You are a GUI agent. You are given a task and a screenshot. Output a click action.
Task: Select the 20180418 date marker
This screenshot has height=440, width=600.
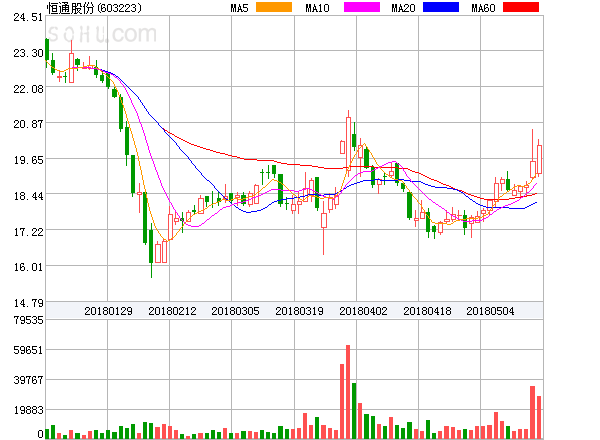[427, 311]
